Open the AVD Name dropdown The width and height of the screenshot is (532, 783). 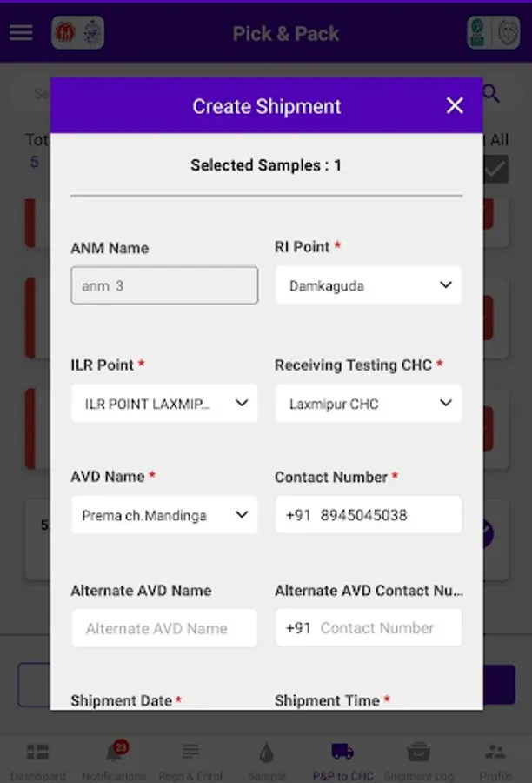164,515
